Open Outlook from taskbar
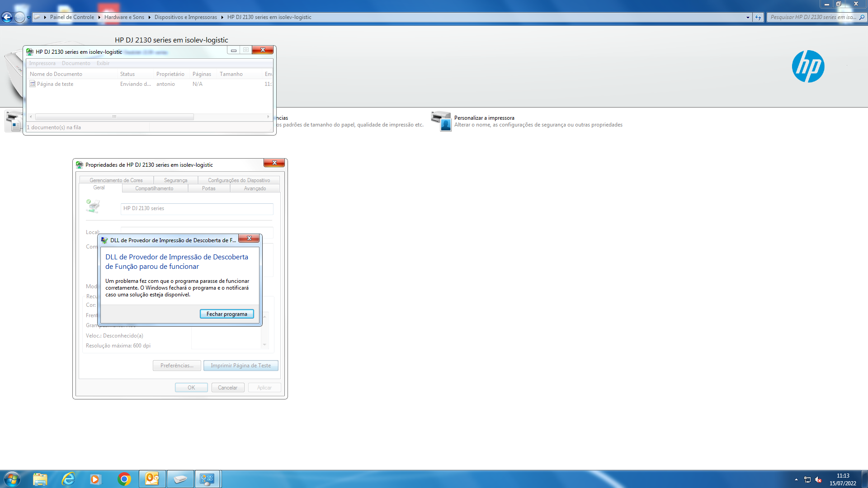The width and height of the screenshot is (868, 488). [152, 479]
